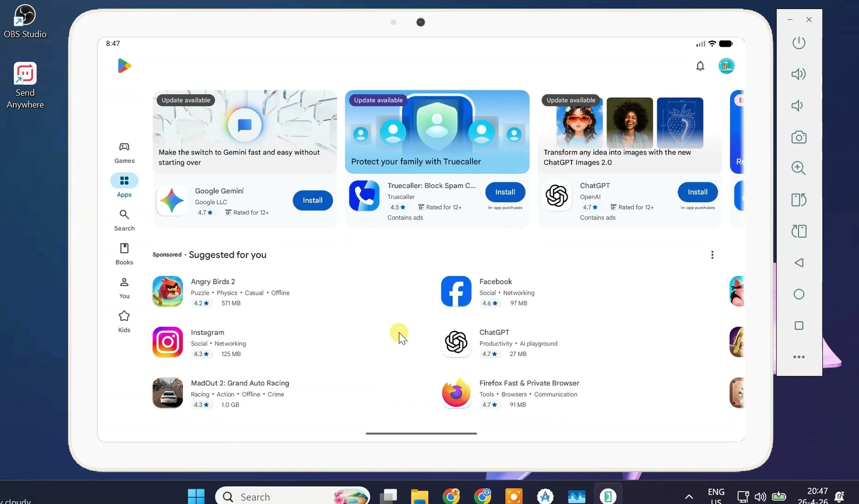
Task: Take a screenshot with the camera icon
Action: coord(799,137)
